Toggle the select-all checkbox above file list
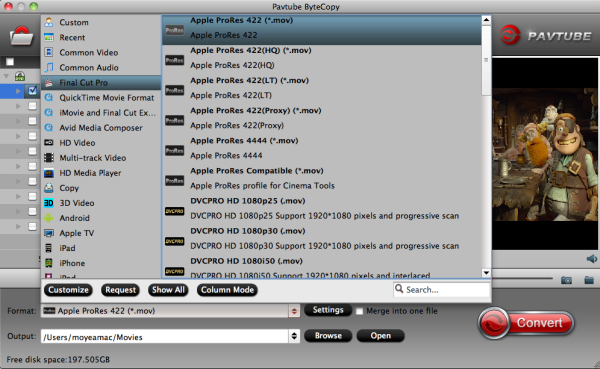Image resolution: width=600 pixels, height=369 pixels. click(10, 62)
